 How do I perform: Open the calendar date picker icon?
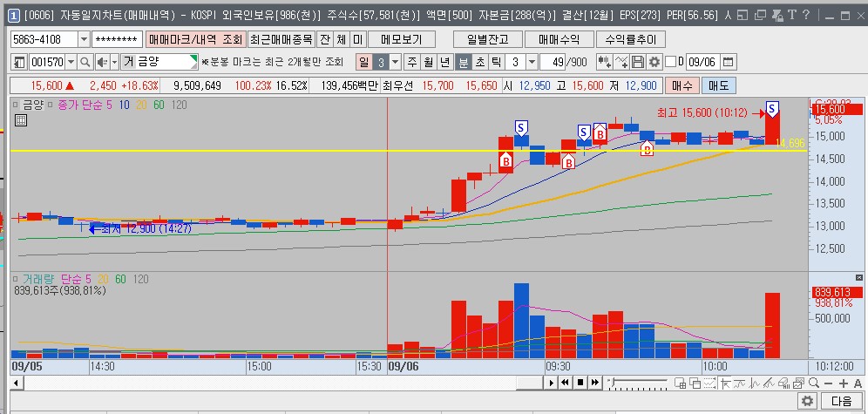click(729, 62)
